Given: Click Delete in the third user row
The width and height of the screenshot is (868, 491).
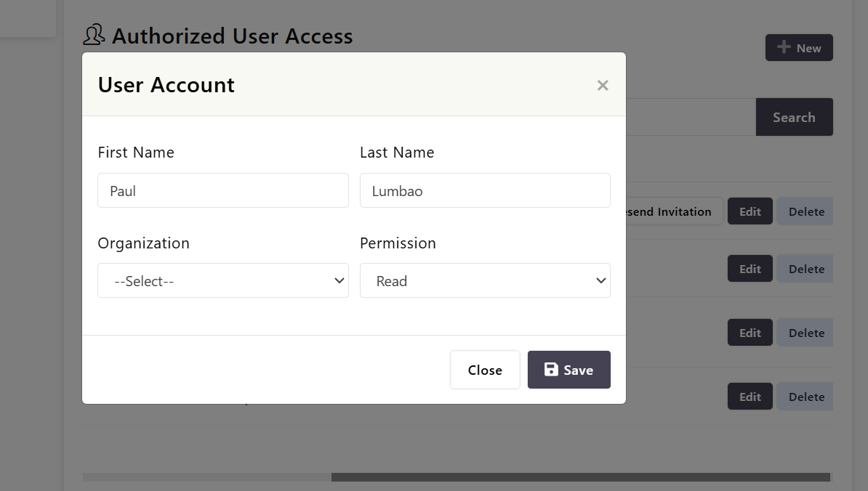Looking at the screenshot, I should point(805,333).
